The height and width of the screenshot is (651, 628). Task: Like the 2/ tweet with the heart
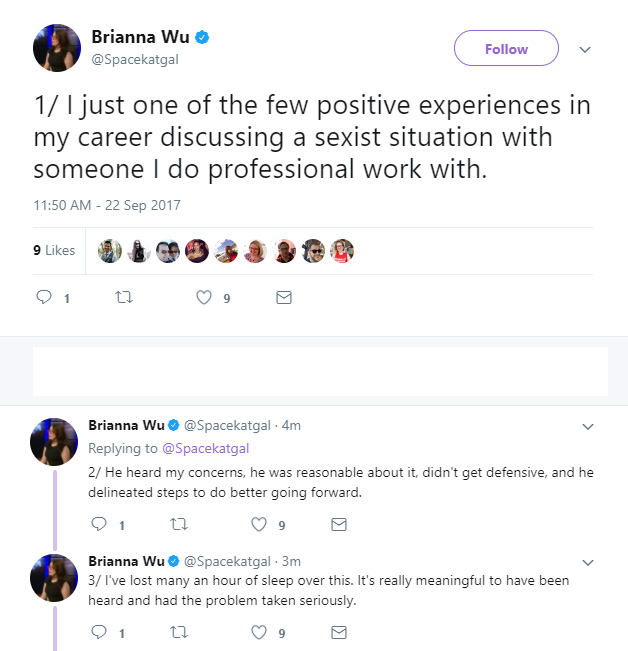[259, 524]
